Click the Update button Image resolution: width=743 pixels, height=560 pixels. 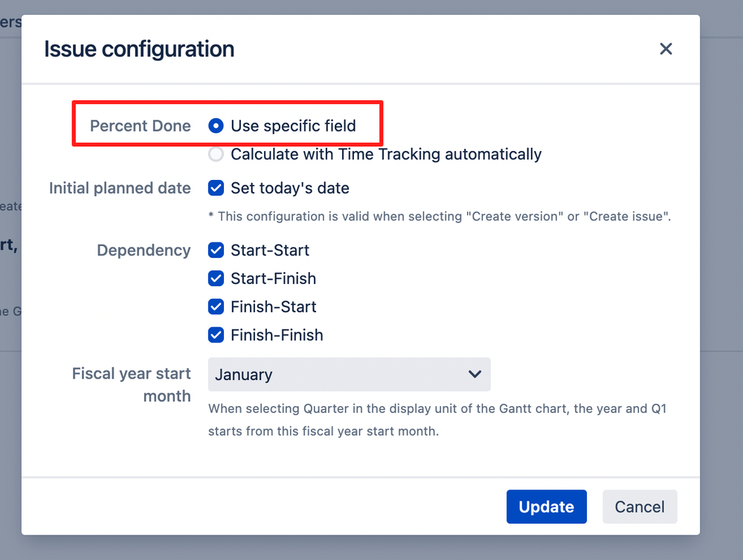tap(546, 506)
